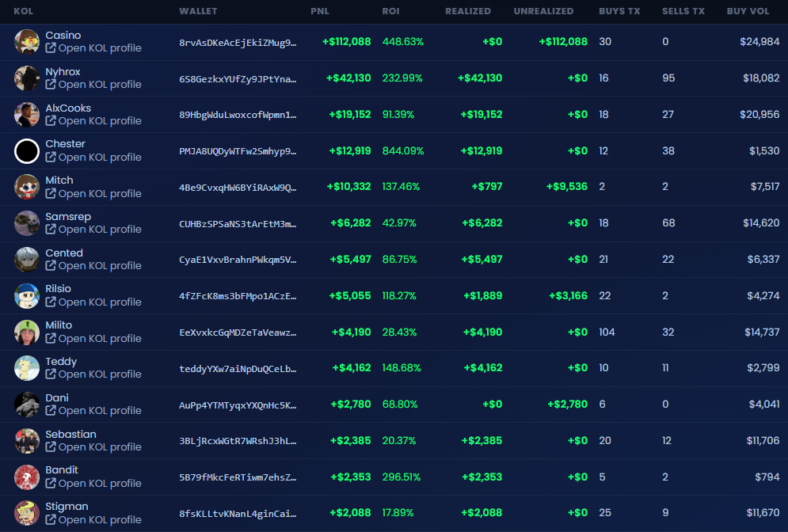The image size is (788, 532).
Task: Click Sebastian's avatar picture
Action: click(x=27, y=441)
